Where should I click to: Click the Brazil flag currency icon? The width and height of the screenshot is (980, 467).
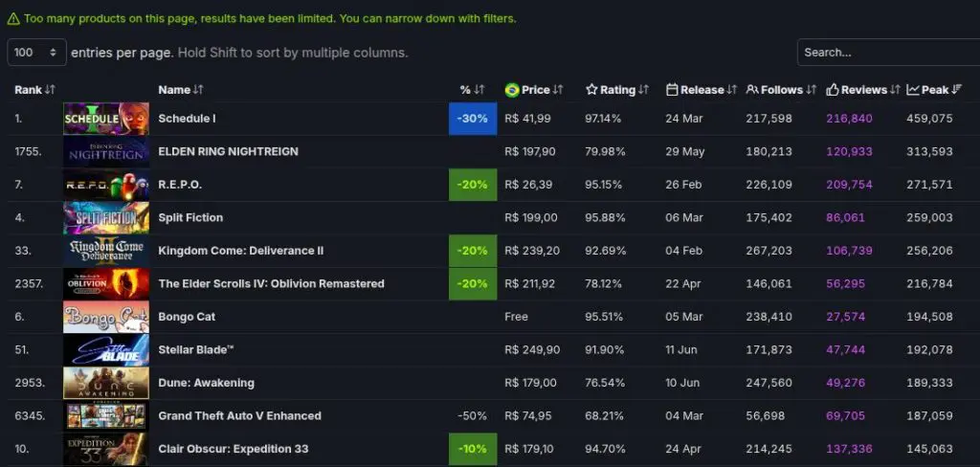[512, 90]
